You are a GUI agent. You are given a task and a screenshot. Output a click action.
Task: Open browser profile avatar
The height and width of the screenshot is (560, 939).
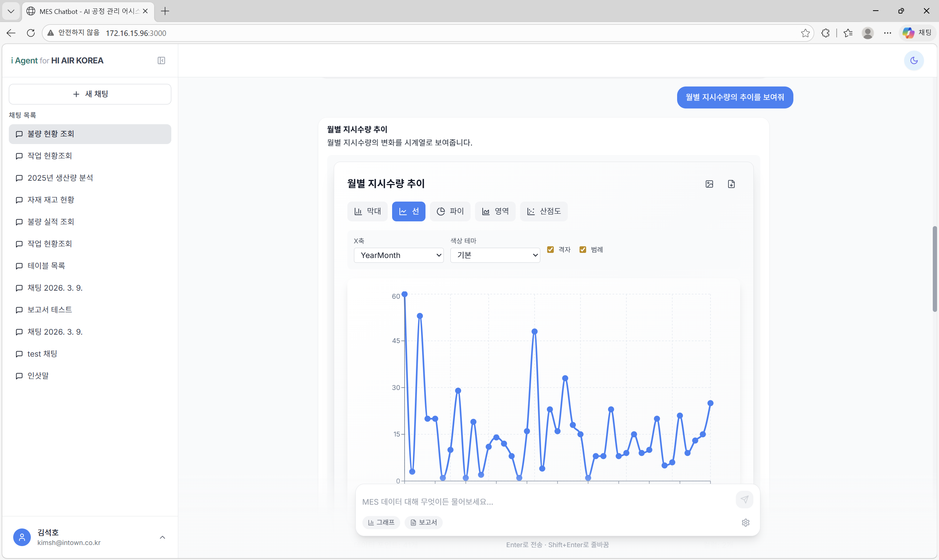point(867,33)
